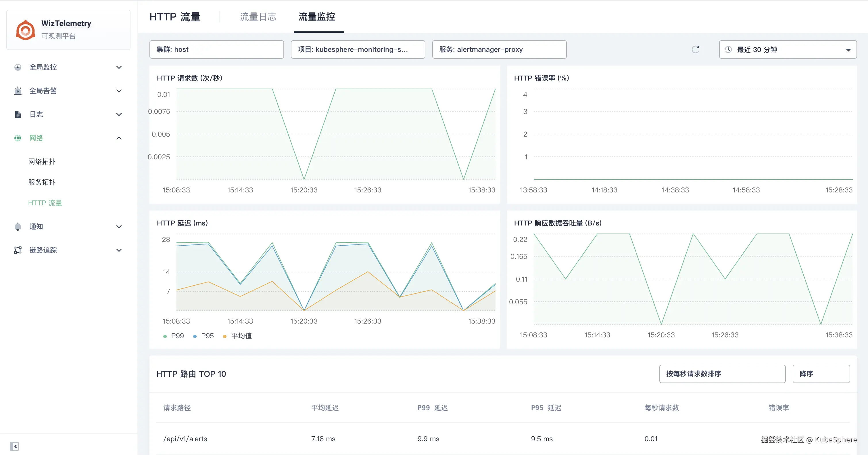Screen dimensions: 868x455
Task: Click the 集群: host selector field
Action: click(216, 49)
